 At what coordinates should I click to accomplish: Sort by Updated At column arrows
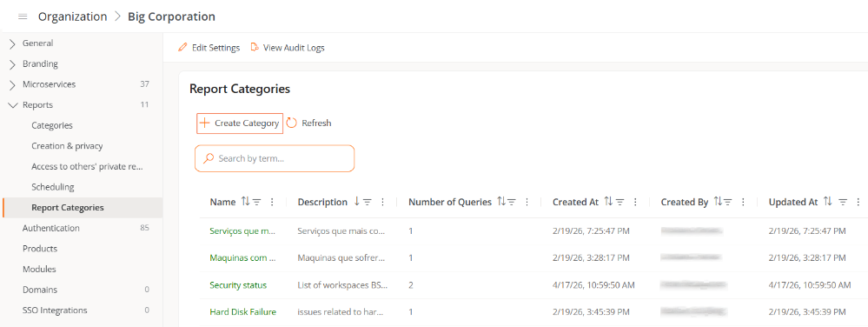827,202
